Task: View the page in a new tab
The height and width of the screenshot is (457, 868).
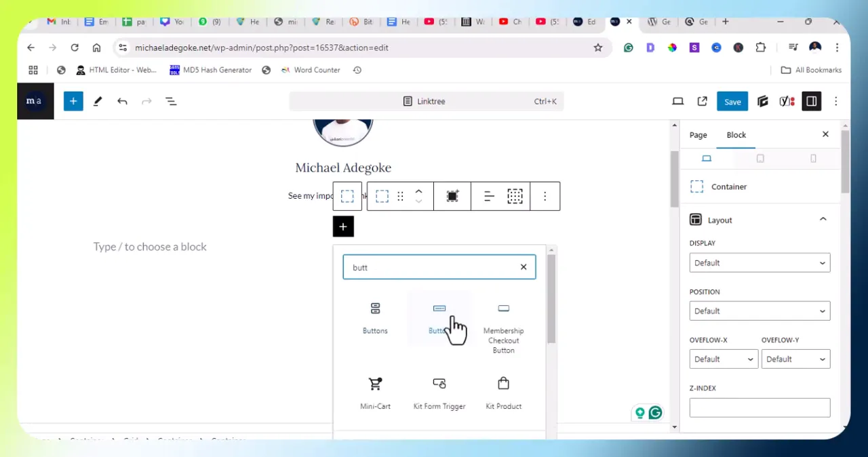Action: click(x=702, y=101)
